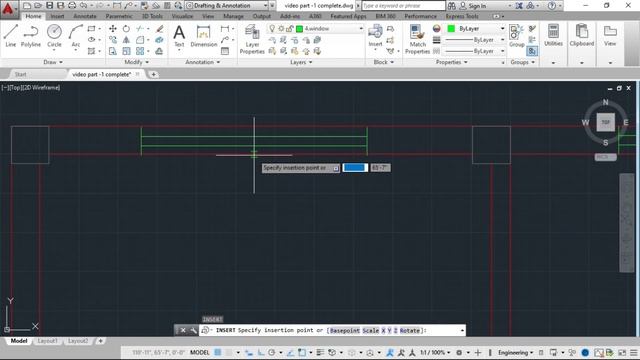Toggle the current layer freeze sun icon

click(281, 29)
